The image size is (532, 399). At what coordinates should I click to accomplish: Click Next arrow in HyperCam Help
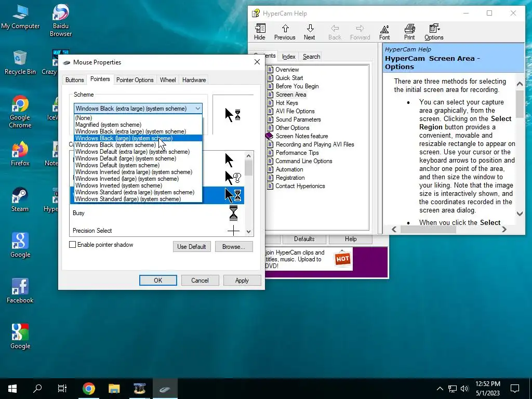click(x=310, y=32)
